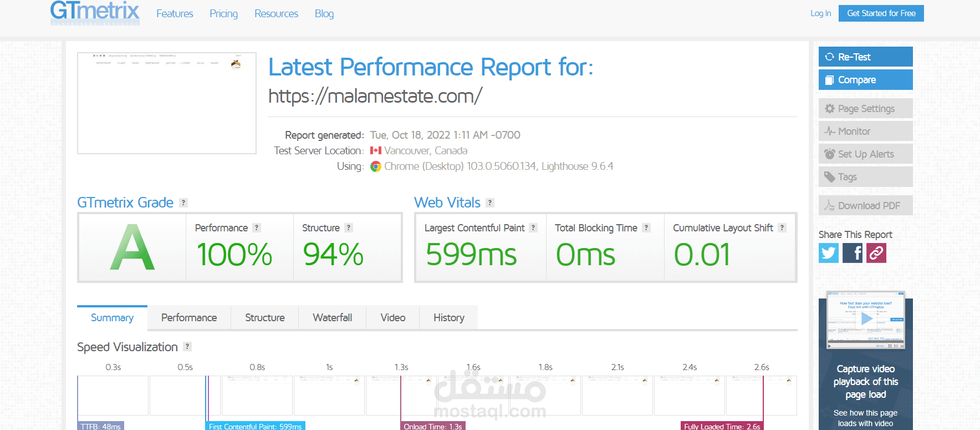Open the Features menu item
The image size is (980, 430).
point(175,14)
